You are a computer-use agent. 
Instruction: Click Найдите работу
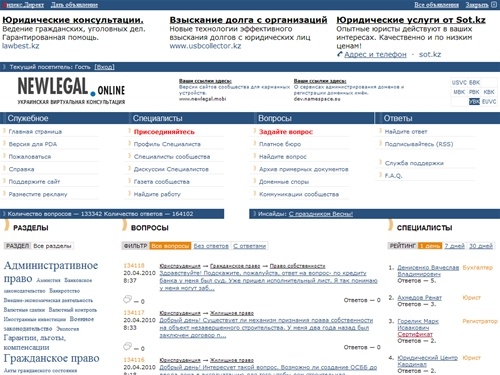(x=157, y=194)
